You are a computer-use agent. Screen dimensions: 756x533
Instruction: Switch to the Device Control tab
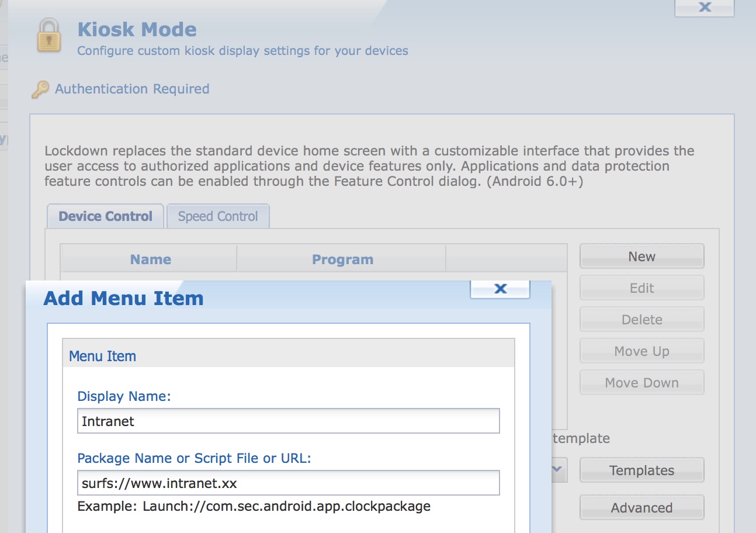click(x=105, y=216)
